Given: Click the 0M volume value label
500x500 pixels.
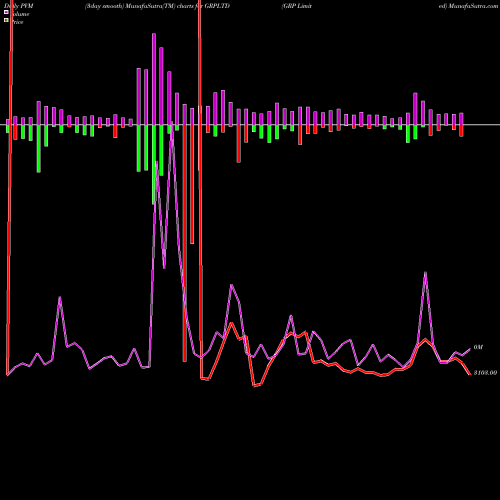Looking at the screenshot, I should 478,347.
